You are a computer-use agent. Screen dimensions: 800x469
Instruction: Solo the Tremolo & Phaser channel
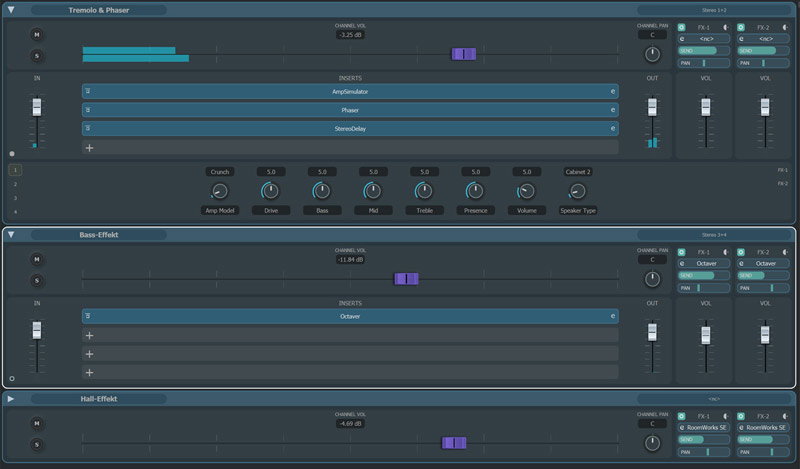[x=37, y=55]
